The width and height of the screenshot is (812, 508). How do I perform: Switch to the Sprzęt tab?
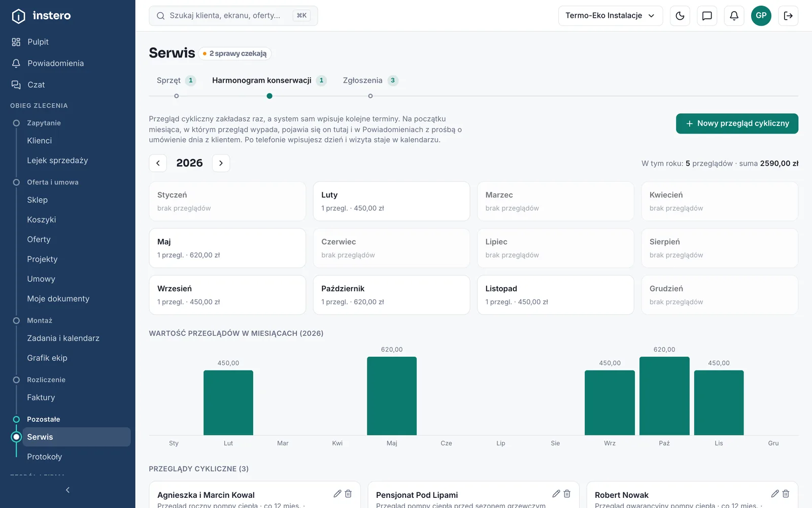tap(176, 80)
